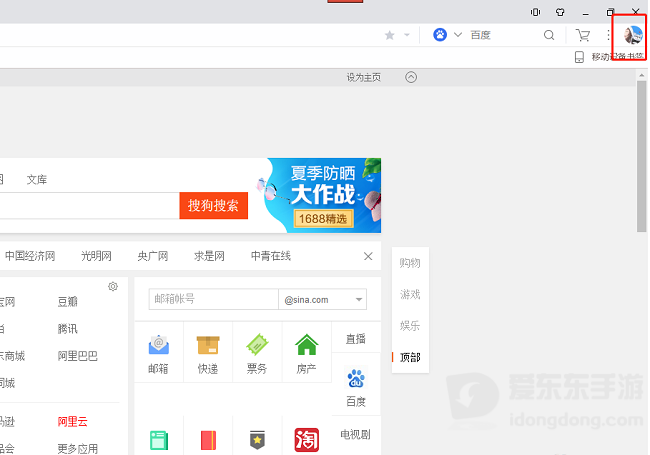Open the site list settings gear
This screenshot has width=650, height=455.
pyautogui.click(x=113, y=286)
